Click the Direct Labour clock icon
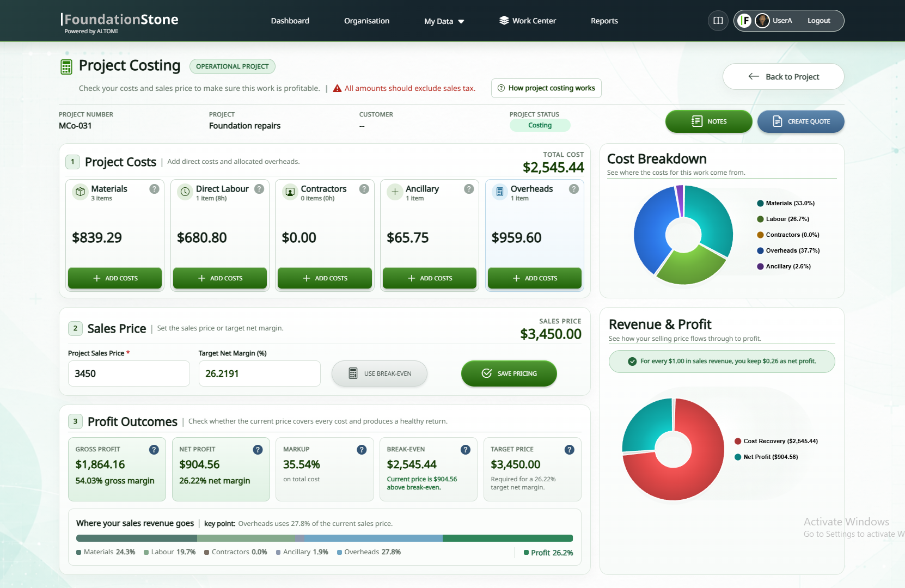 [185, 192]
